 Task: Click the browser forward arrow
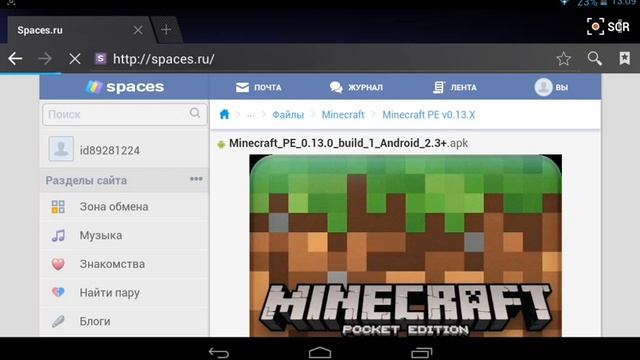(x=44, y=59)
